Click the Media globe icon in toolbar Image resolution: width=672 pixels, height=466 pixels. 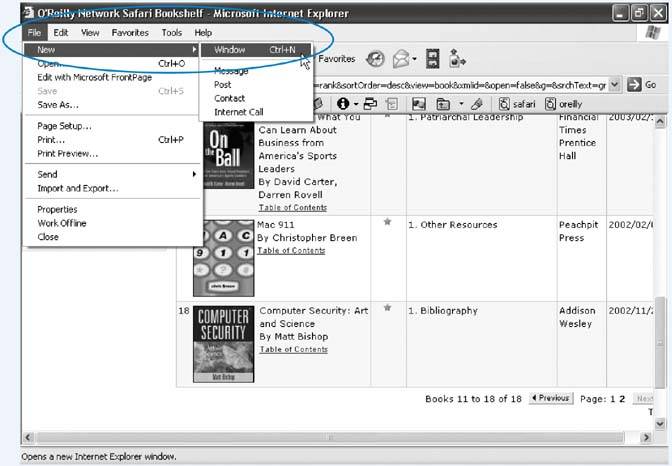376,60
